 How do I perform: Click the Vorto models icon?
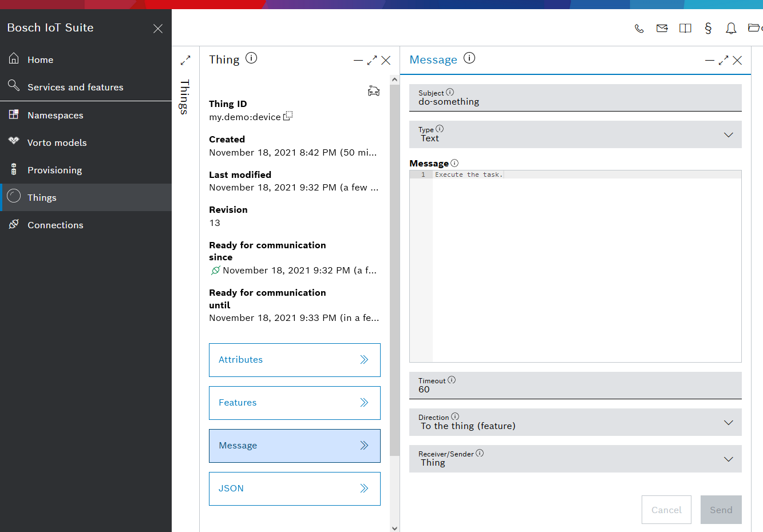point(14,141)
